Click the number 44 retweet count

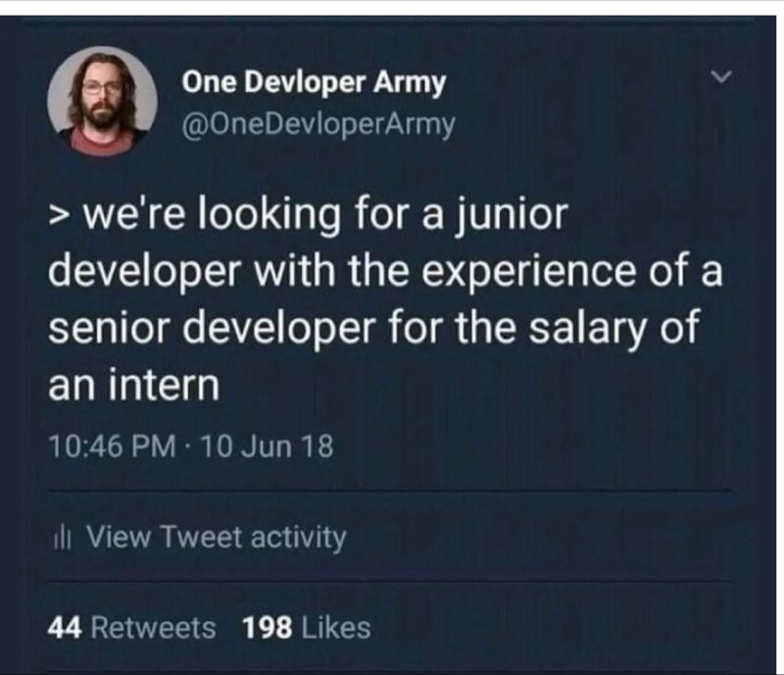tap(65, 627)
